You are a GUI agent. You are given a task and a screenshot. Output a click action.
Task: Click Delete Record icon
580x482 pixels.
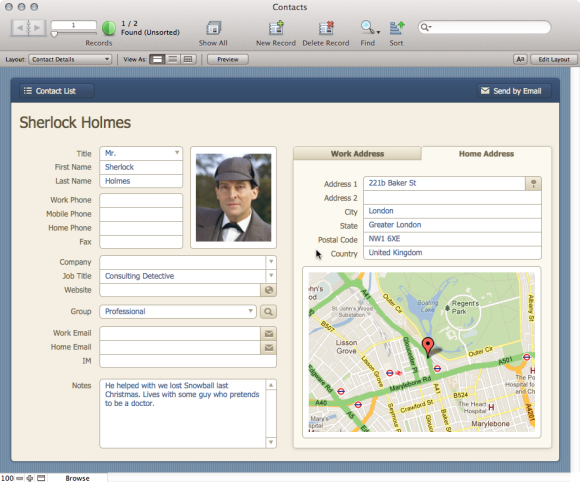(x=326, y=28)
